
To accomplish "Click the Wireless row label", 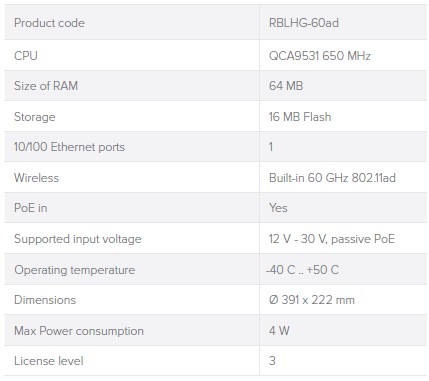I will (x=36, y=178).
